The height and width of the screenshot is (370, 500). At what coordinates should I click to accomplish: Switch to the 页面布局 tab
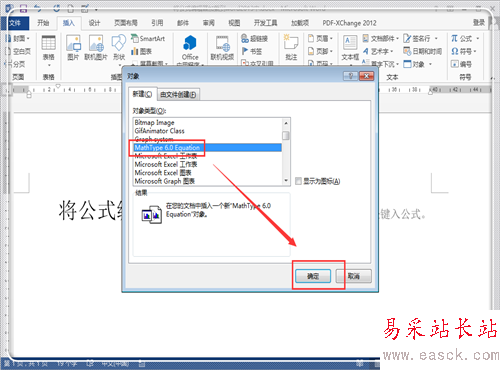pos(126,23)
